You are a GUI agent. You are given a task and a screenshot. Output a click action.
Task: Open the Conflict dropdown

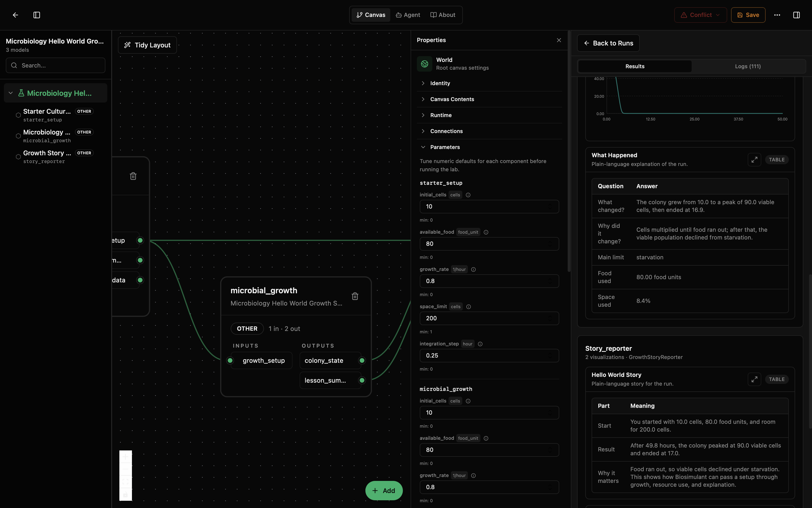click(x=700, y=15)
